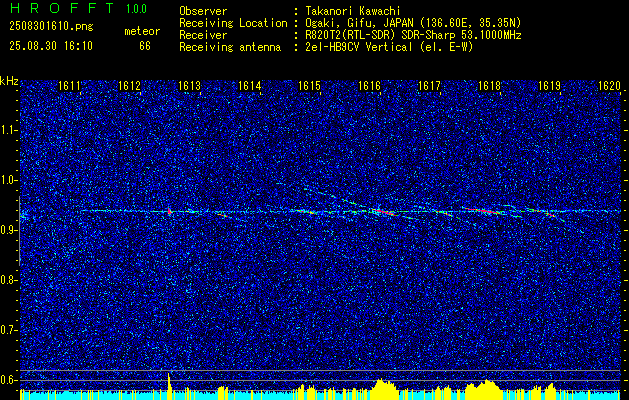This screenshot has width=629, height=400.
Task: Click the 1611 time axis marker
Action: [69, 86]
